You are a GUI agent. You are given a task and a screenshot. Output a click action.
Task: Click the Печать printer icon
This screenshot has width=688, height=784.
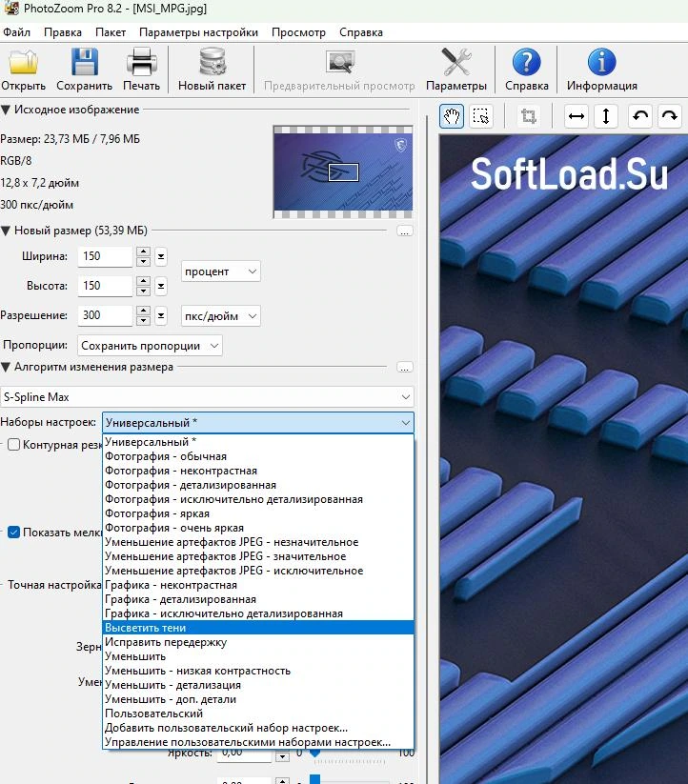[141, 62]
